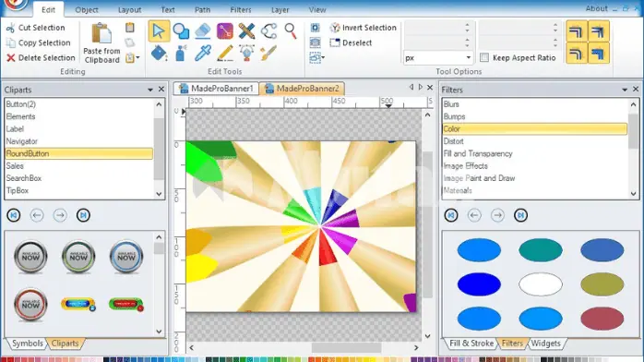Open the paste options dropdown arrow

(x=137, y=58)
